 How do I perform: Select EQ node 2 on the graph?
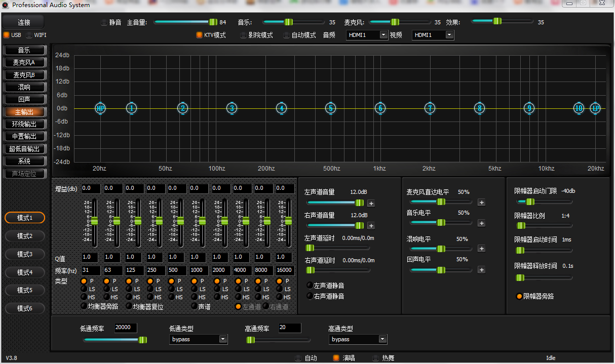point(182,108)
